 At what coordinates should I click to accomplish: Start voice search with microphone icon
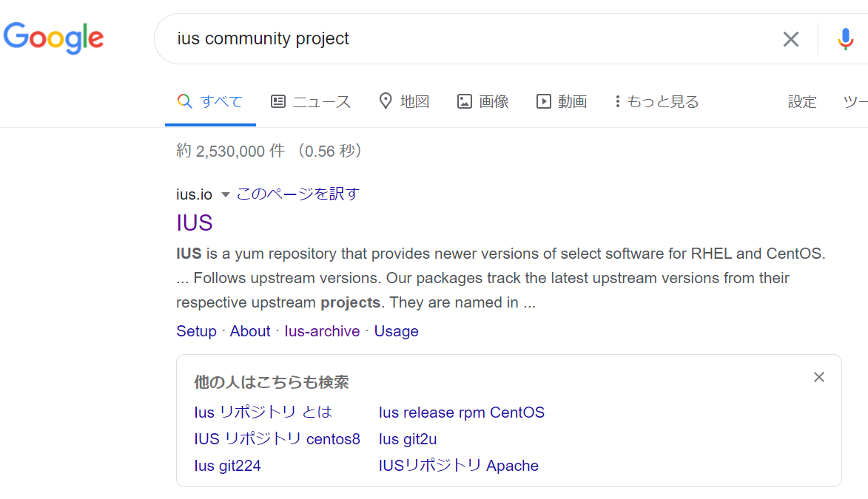(x=845, y=39)
